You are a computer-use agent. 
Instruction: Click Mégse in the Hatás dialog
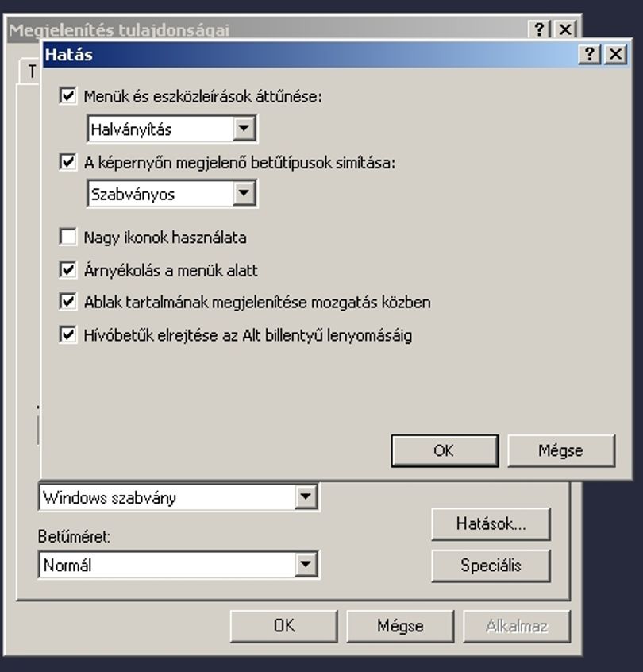click(561, 450)
